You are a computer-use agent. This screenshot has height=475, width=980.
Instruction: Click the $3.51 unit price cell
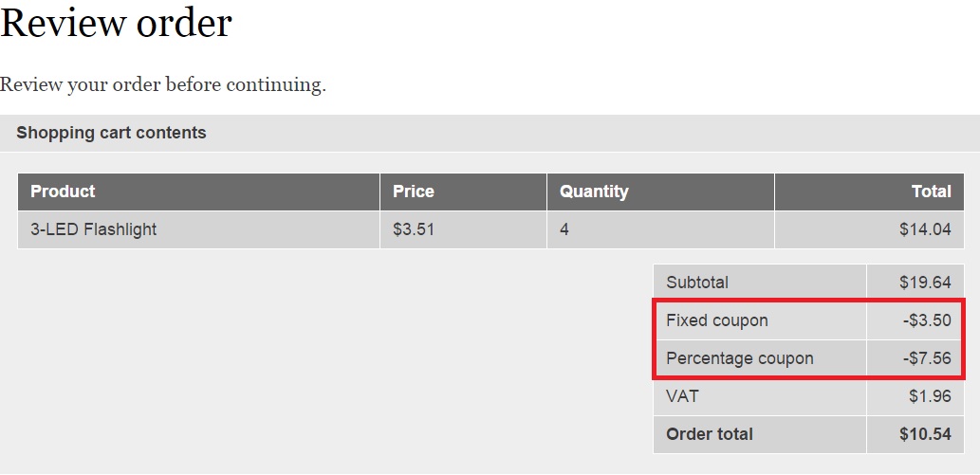pos(414,229)
